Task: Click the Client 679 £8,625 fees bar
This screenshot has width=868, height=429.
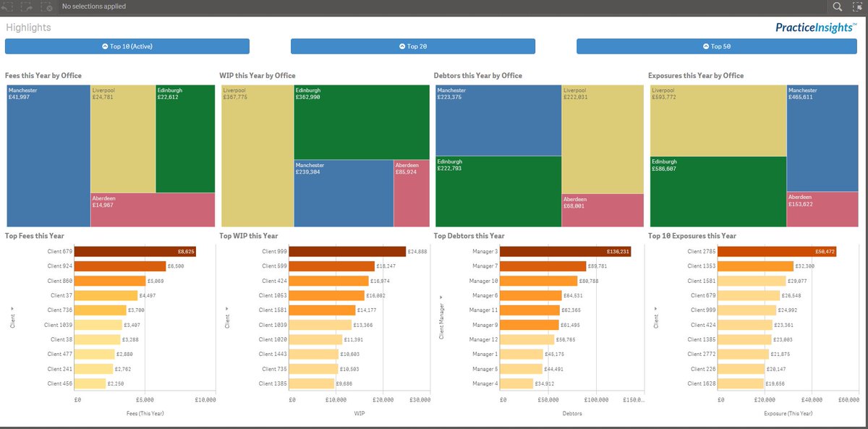Action: coord(135,252)
